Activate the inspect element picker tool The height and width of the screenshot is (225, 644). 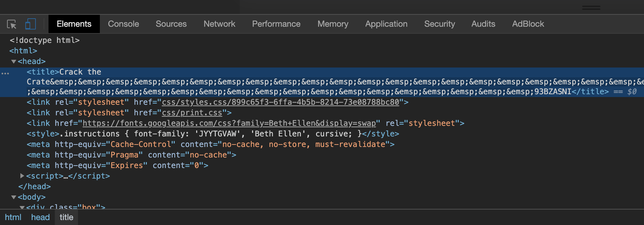(x=12, y=24)
